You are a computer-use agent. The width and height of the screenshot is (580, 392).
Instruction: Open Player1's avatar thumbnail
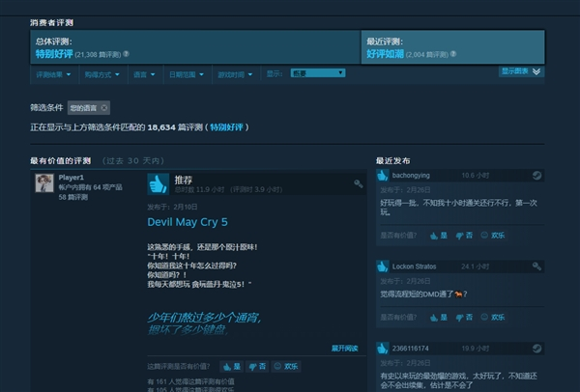44,182
